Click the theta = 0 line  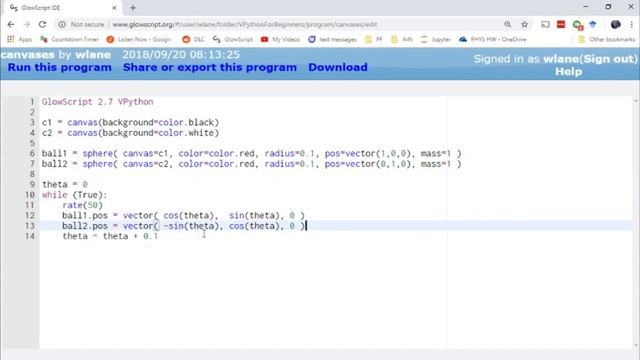[x=64, y=184]
